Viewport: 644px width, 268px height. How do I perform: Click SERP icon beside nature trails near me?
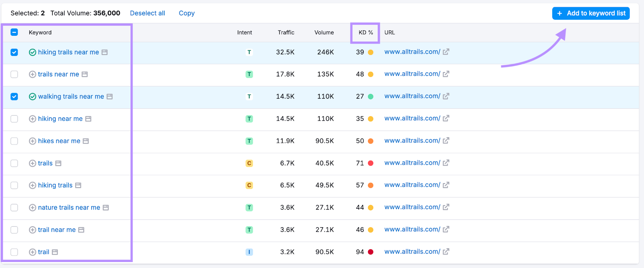point(106,208)
